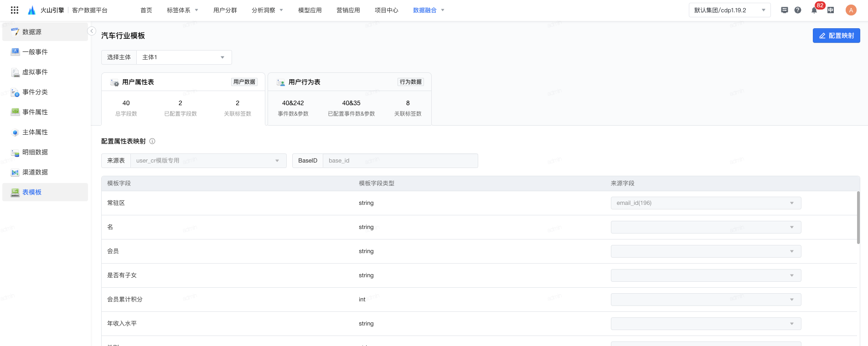Click the 事件分类 sidebar icon
The height and width of the screenshot is (346, 868).
point(15,92)
